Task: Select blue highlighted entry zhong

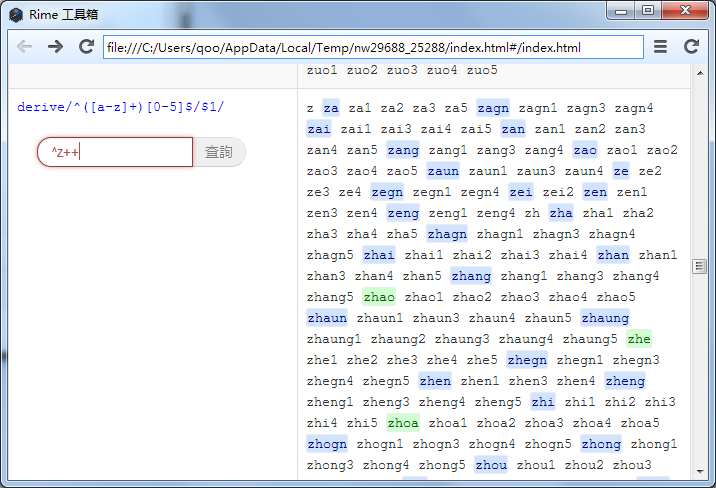Action: point(601,444)
